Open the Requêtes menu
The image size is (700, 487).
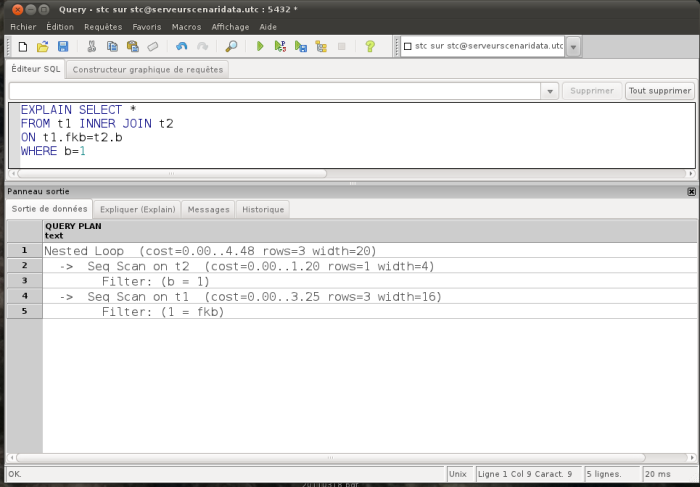103,27
